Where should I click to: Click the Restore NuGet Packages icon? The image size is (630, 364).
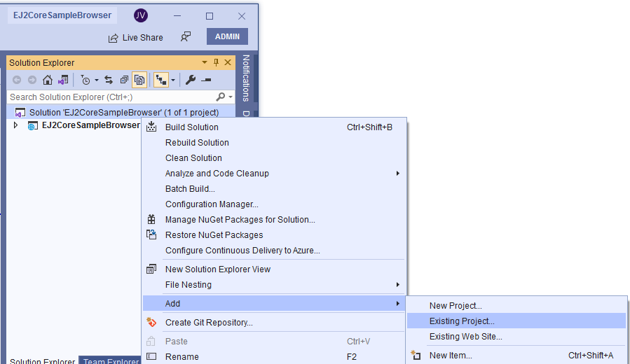tap(151, 234)
